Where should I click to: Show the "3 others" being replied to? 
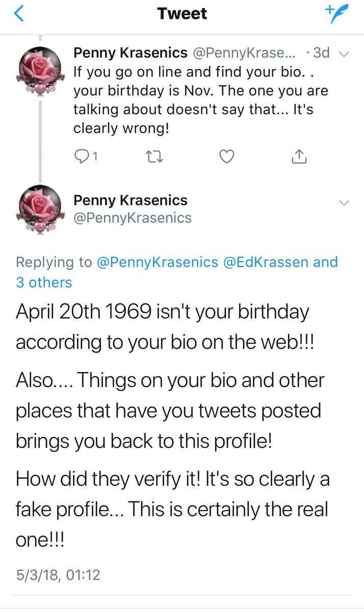coord(44,282)
